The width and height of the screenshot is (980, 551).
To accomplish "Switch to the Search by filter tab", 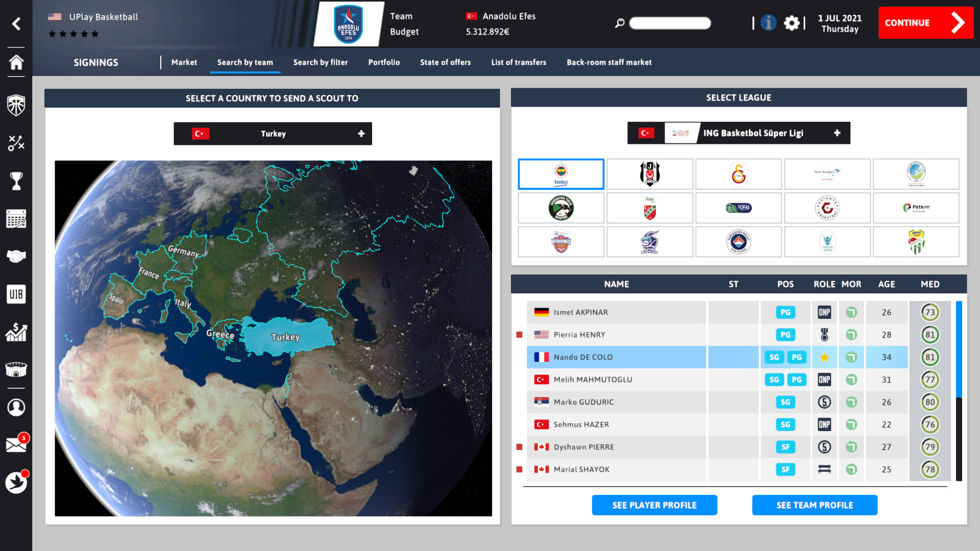I will (320, 62).
